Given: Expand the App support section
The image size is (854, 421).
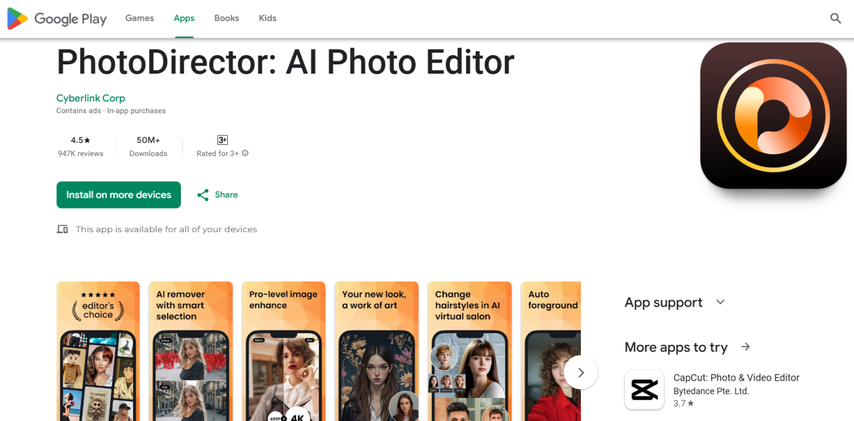Looking at the screenshot, I should (x=675, y=302).
